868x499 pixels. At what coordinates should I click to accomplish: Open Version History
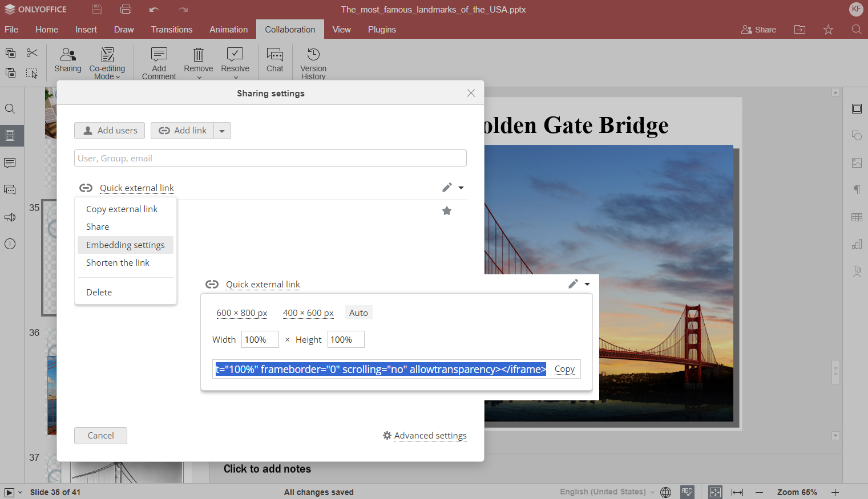point(313,63)
